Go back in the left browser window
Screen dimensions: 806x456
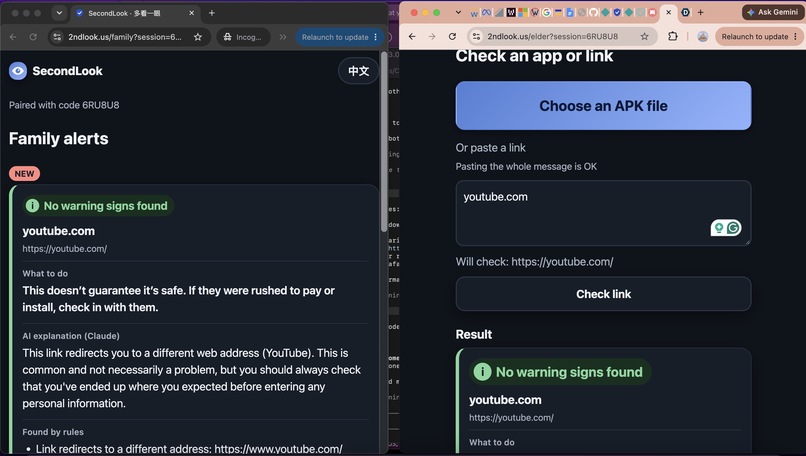(13, 37)
